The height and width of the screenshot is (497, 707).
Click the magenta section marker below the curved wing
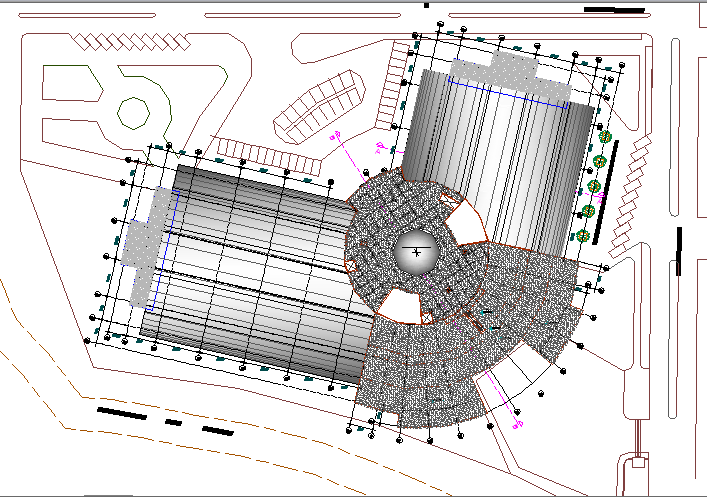pos(518,424)
